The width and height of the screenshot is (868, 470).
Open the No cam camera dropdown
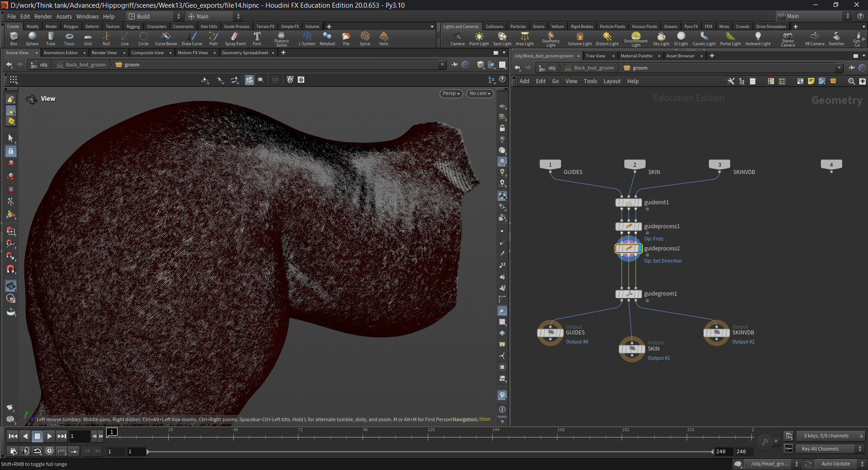pos(480,94)
